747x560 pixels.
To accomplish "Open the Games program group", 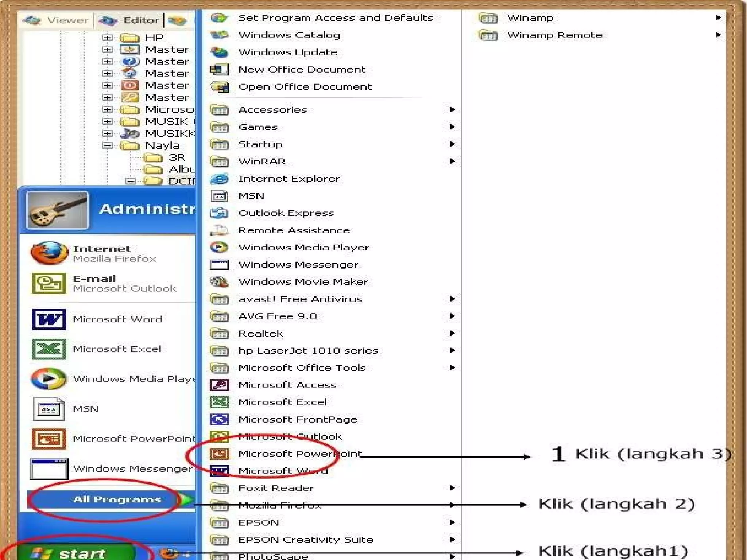I will tap(258, 127).
